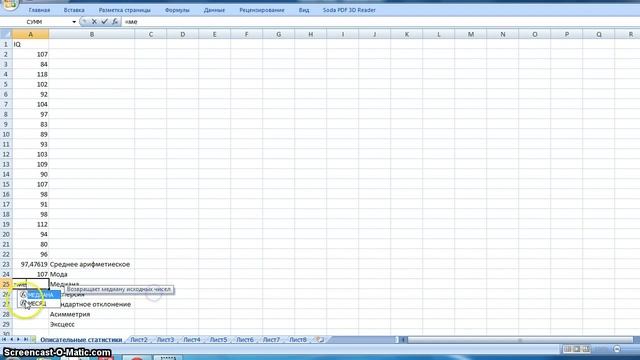640x360 pixels.
Task: Select column Q header
Action: click(599, 34)
